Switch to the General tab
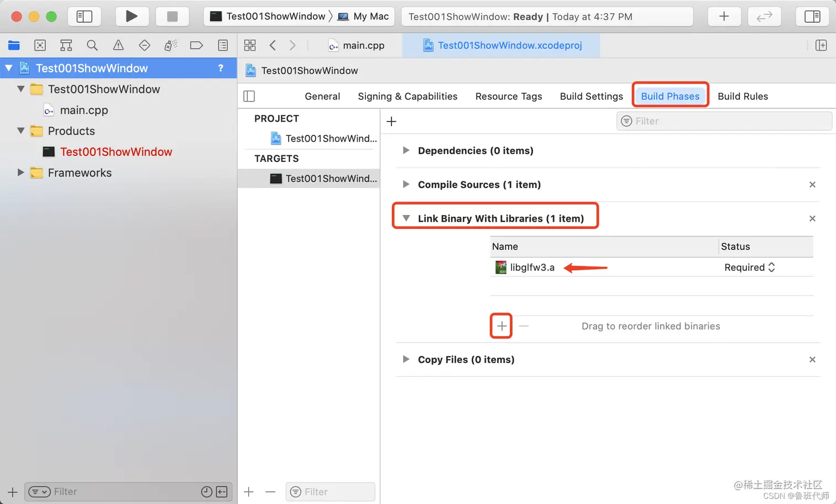Image resolution: width=836 pixels, height=504 pixels. click(x=322, y=96)
